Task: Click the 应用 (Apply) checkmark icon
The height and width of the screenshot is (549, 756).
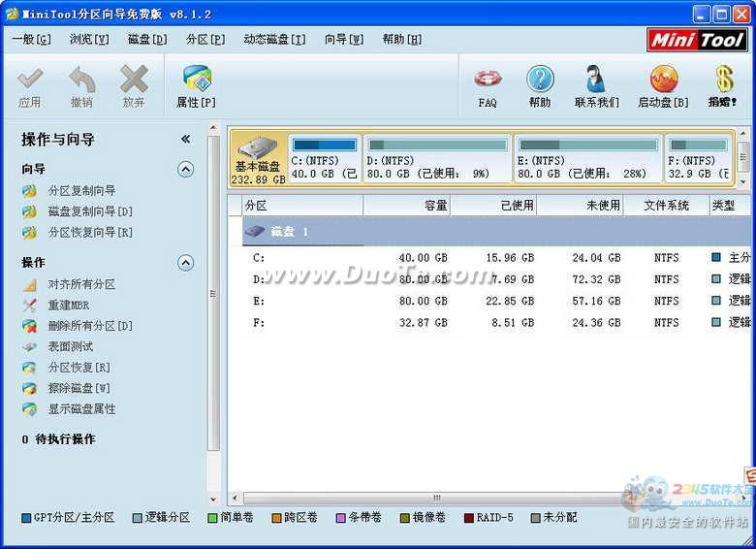Action: click(30, 81)
